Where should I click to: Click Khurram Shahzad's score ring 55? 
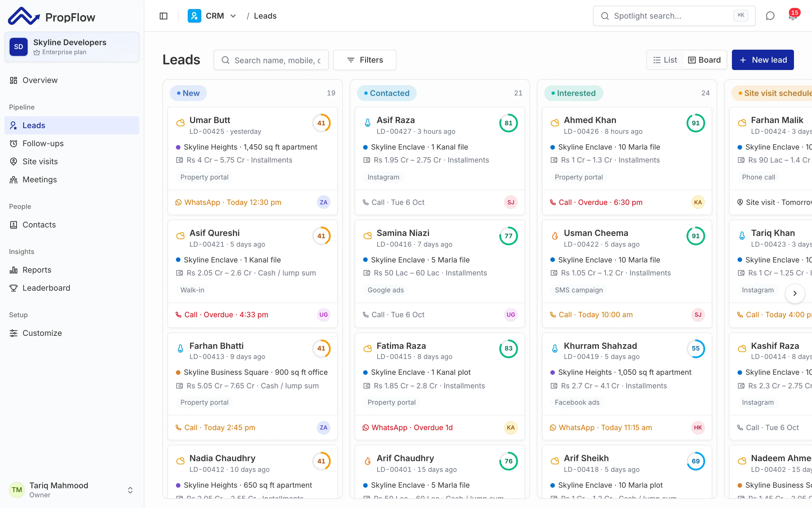[x=696, y=349]
